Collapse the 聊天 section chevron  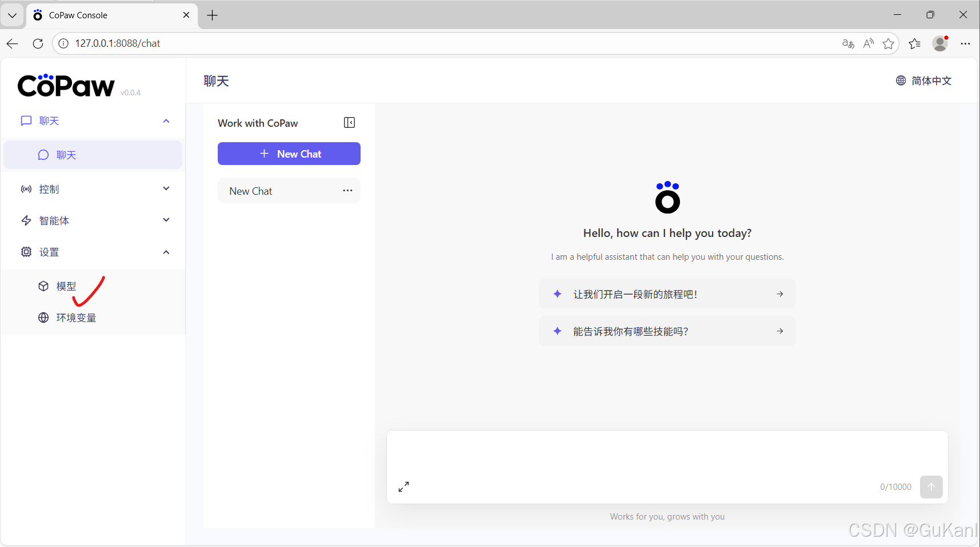coord(166,120)
